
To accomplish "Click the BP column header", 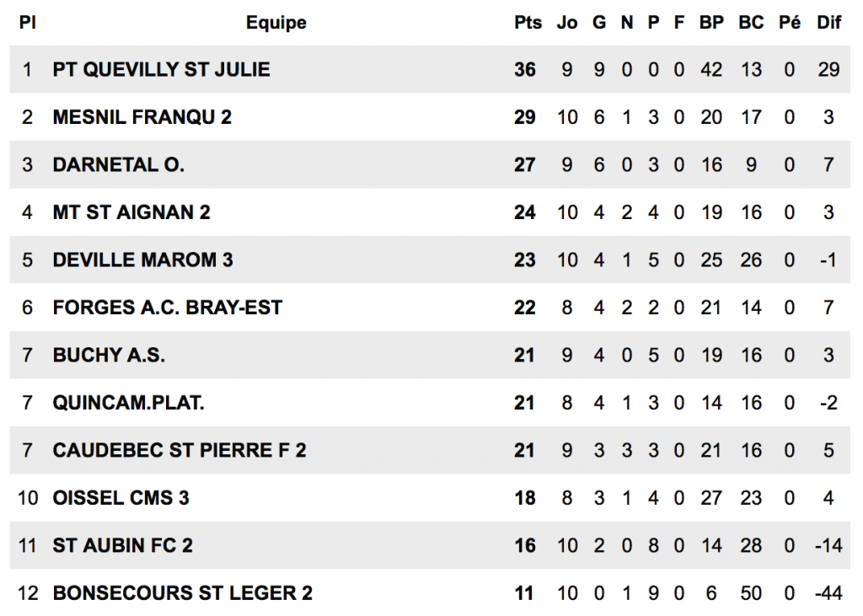I will (711, 23).
